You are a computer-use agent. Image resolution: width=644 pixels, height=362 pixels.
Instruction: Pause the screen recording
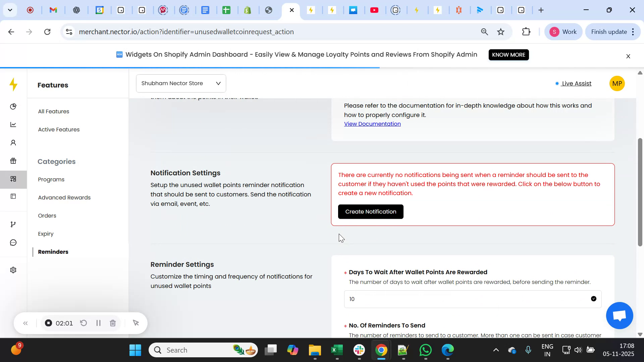[98, 323]
